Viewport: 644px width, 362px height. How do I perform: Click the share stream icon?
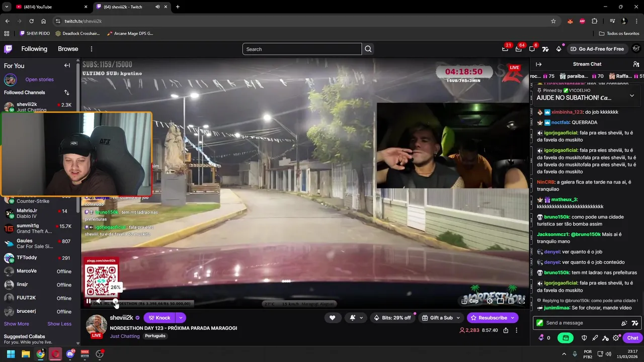point(506,330)
